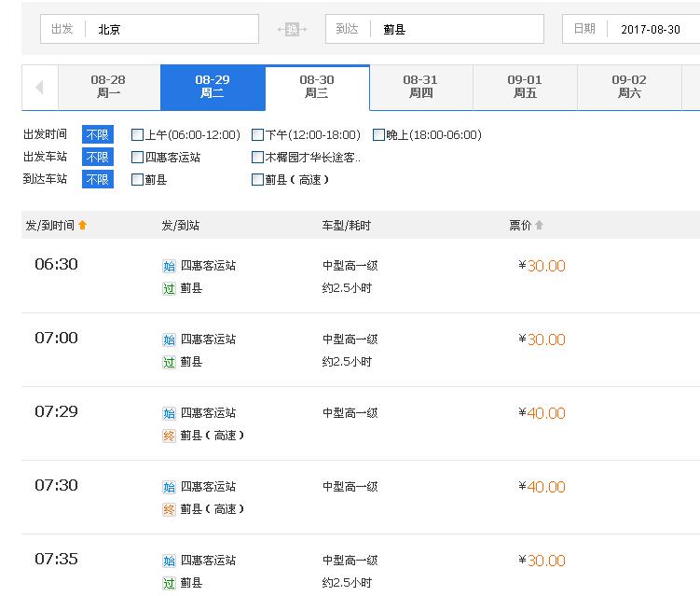Screen dimensions: 700x596
Task: Sort by departure time orange arrow
Action: coord(83,225)
